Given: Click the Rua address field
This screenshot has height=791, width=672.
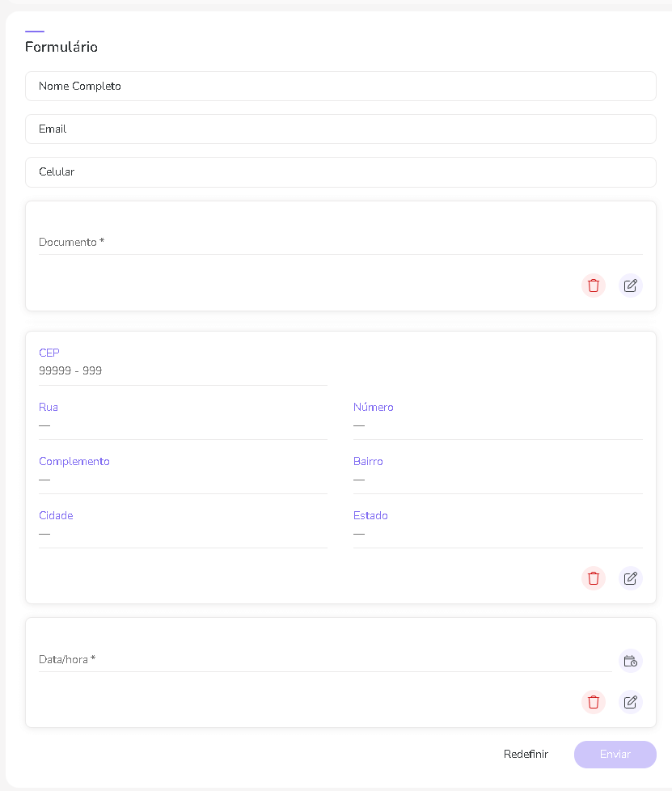Looking at the screenshot, I should (x=183, y=425).
